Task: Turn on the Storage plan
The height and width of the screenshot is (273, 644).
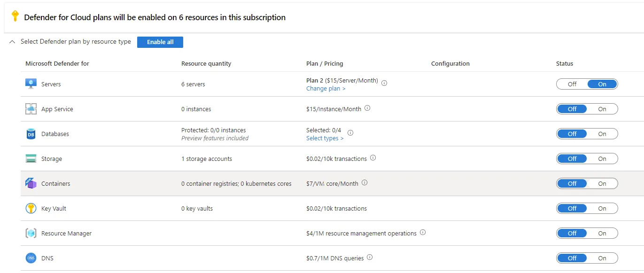Action: (602, 159)
